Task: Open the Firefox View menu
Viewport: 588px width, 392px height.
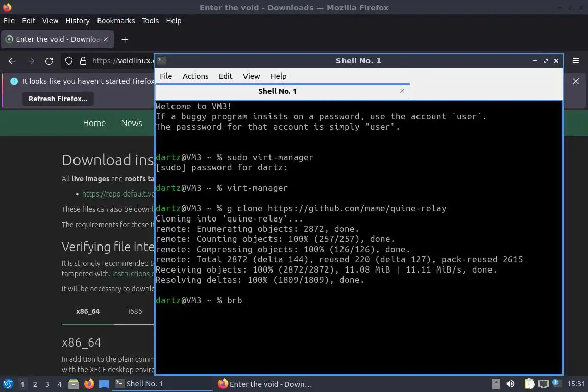Action: tap(50, 21)
